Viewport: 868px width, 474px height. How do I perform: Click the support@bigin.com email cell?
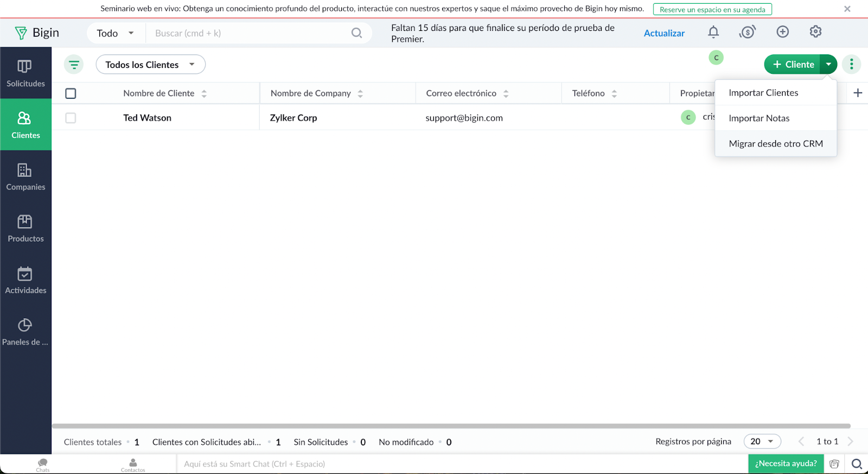tap(464, 118)
